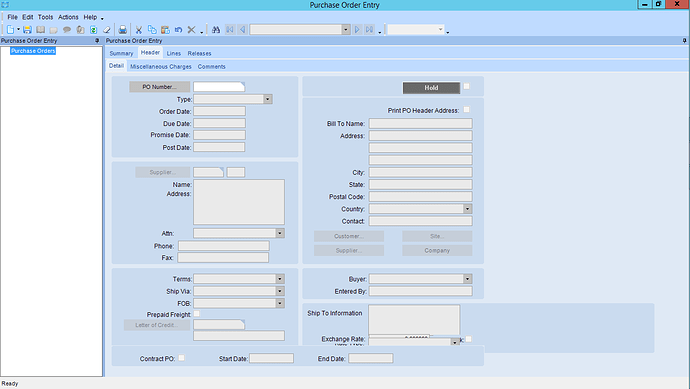This screenshot has width=690, height=389.
Task: Click the Letter of Credit... button
Action: 157,325
